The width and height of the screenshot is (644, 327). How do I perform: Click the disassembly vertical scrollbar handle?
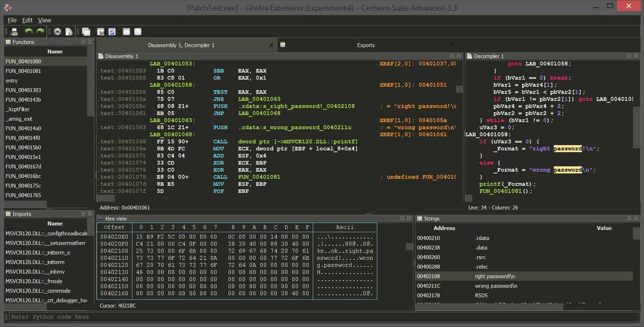[459, 90]
